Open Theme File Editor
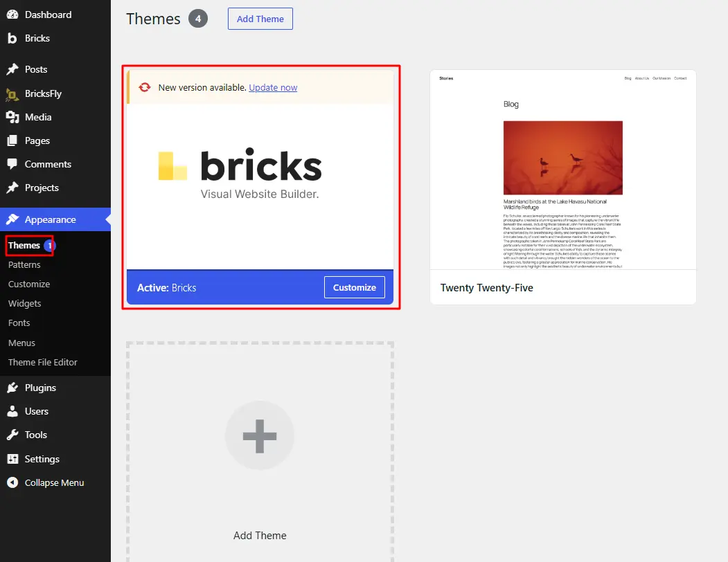728x562 pixels. point(43,363)
